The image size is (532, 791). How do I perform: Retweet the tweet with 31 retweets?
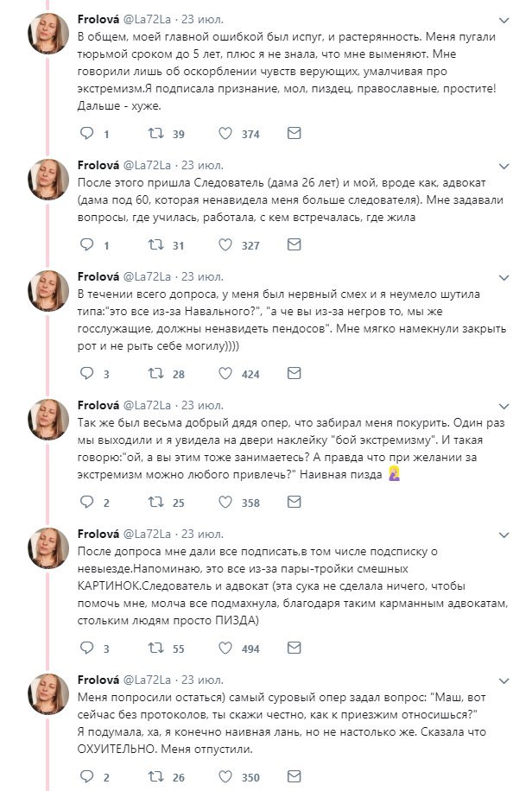click(156, 245)
